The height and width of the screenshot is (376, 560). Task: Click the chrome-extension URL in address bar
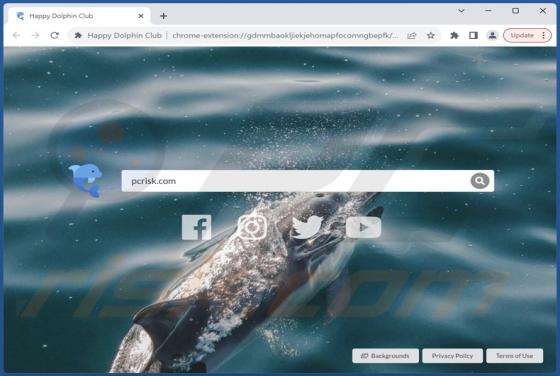click(285, 35)
